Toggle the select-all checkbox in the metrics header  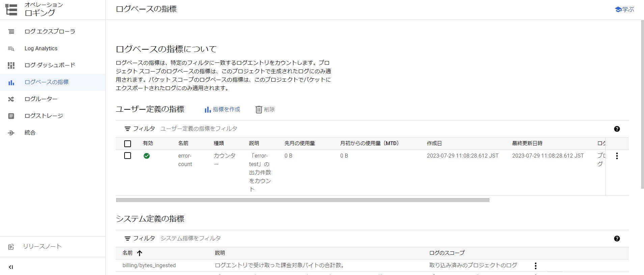click(x=128, y=144)
